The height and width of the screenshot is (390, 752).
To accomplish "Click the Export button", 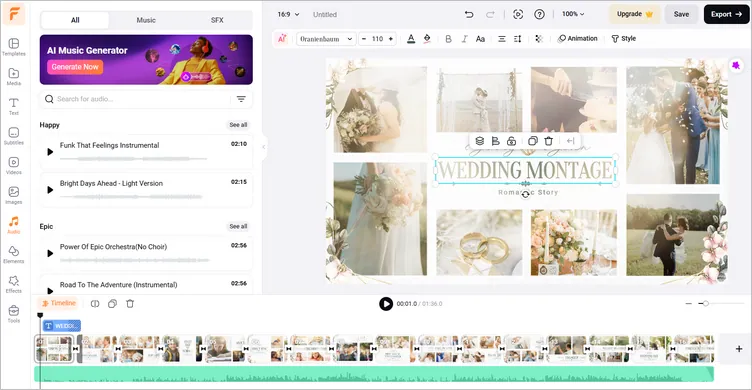I will 726,14.
